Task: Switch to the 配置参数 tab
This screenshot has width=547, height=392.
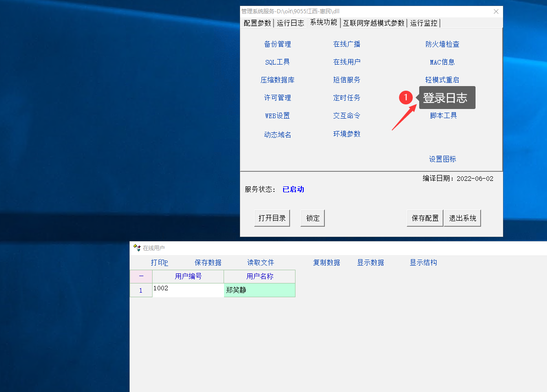Action: point(257,23)
